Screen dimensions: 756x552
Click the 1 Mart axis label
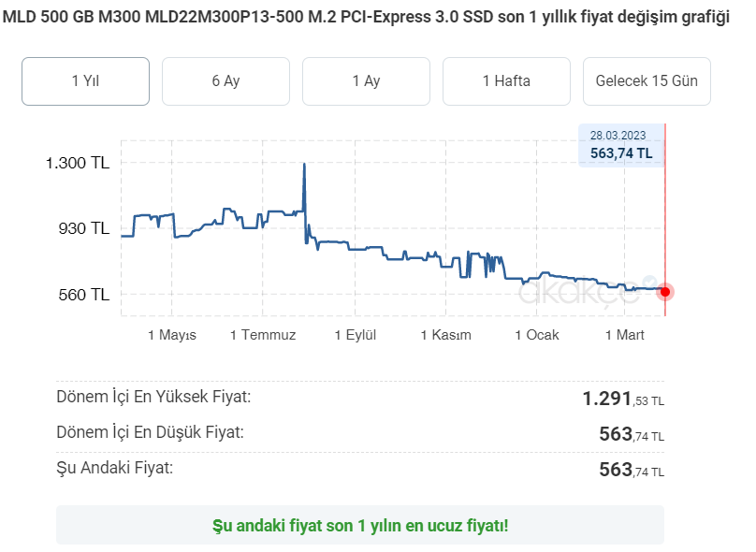coord(624,335)
